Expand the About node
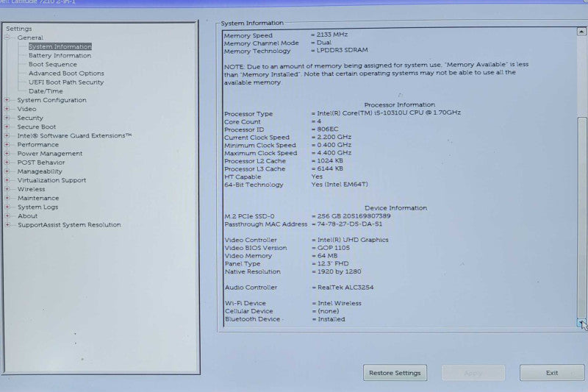Screen dimensions: 588x392 7,215
